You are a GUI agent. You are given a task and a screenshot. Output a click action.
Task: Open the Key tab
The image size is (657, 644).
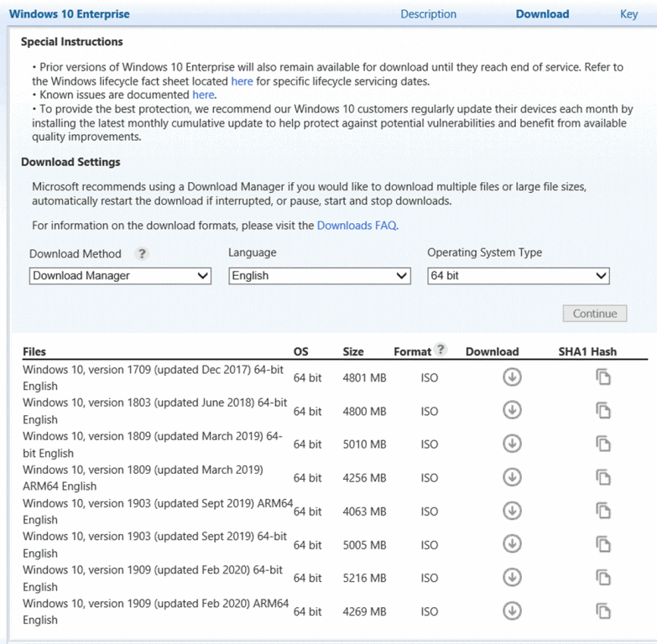(x=628, y=14)
